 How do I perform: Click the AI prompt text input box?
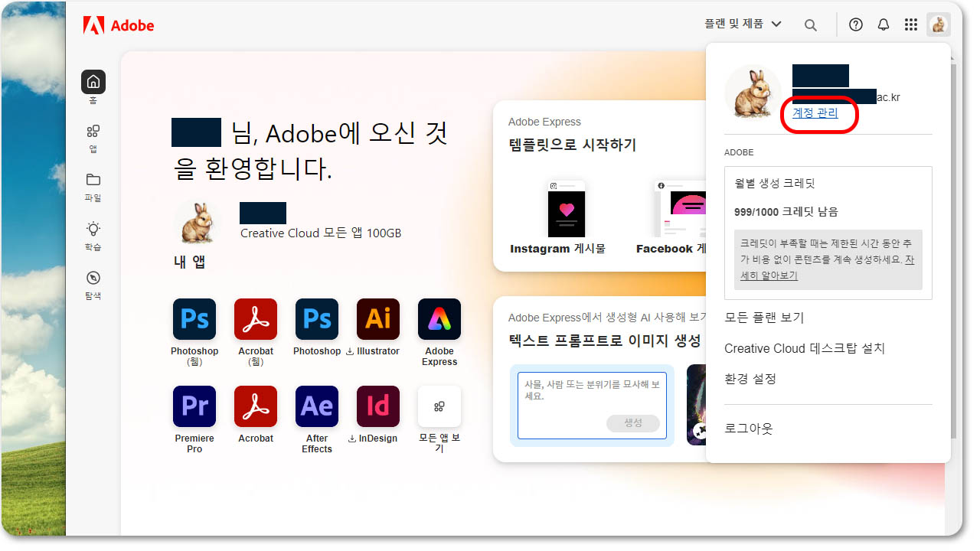coord(592,406)
